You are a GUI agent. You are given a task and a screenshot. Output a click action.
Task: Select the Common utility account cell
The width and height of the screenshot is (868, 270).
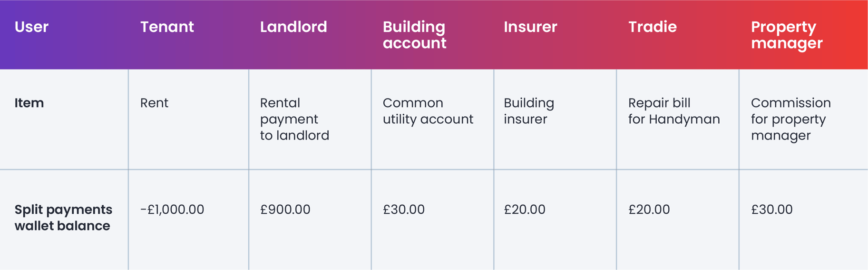pos(428,111)
